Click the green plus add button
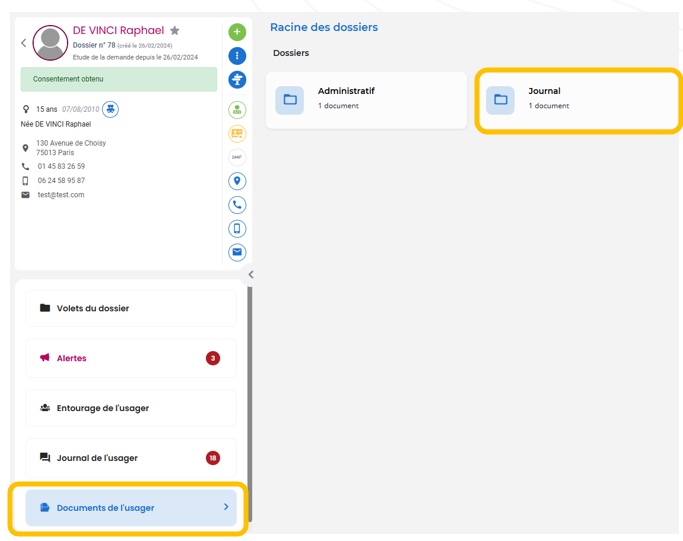This screenshot has height=541, width=683. pyautogui.click(x=237, y=33)
